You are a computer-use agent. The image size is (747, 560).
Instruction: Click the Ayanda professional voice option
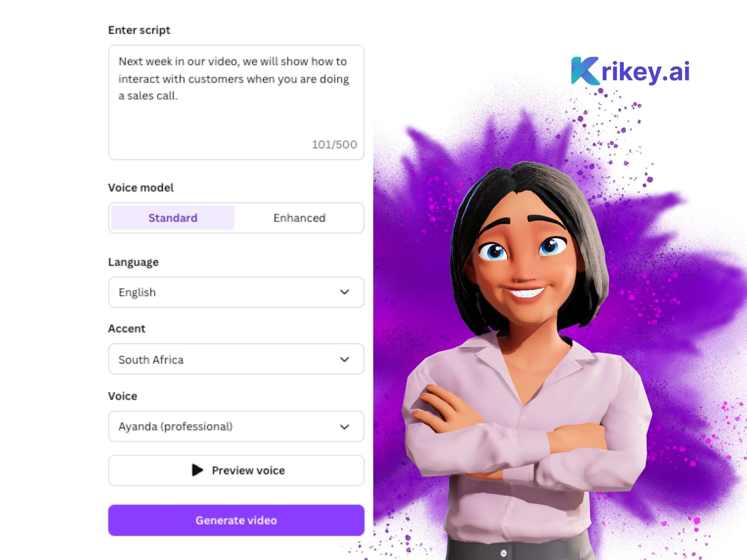[235, 426]
